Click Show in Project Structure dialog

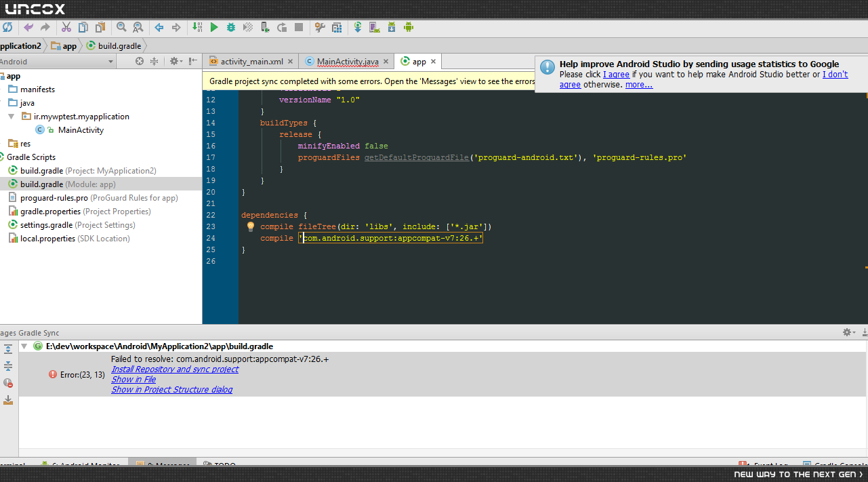coord(172,390)
